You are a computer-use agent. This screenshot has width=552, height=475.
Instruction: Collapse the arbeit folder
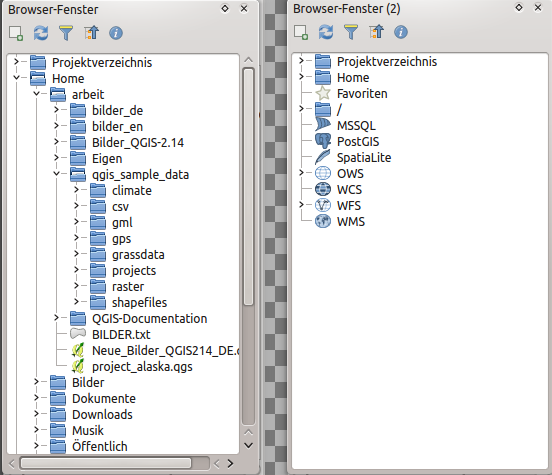coord(36,94)
